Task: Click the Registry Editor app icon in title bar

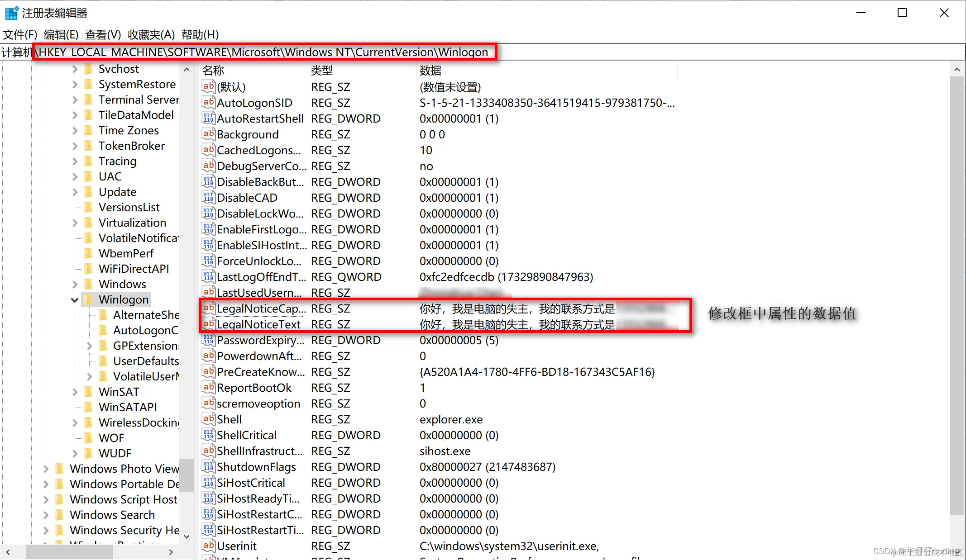Action: pos(12,13)
